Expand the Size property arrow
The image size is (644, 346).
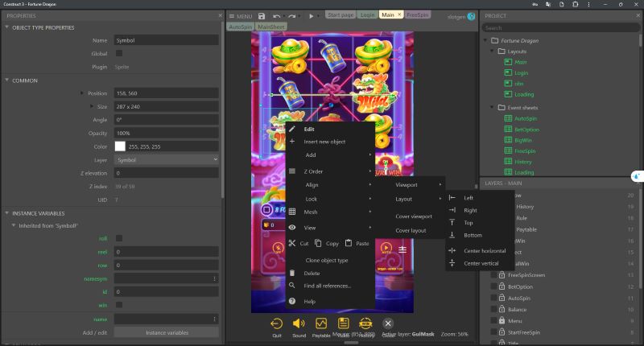pos(92,106)
